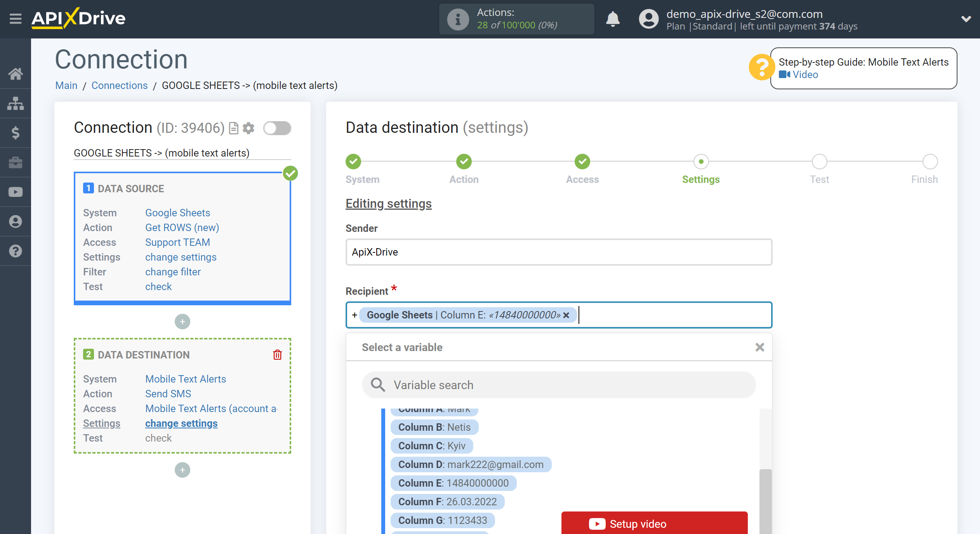Go to the Finish step
The width and height of the screenshot is (980, 534).
[930, 162]
